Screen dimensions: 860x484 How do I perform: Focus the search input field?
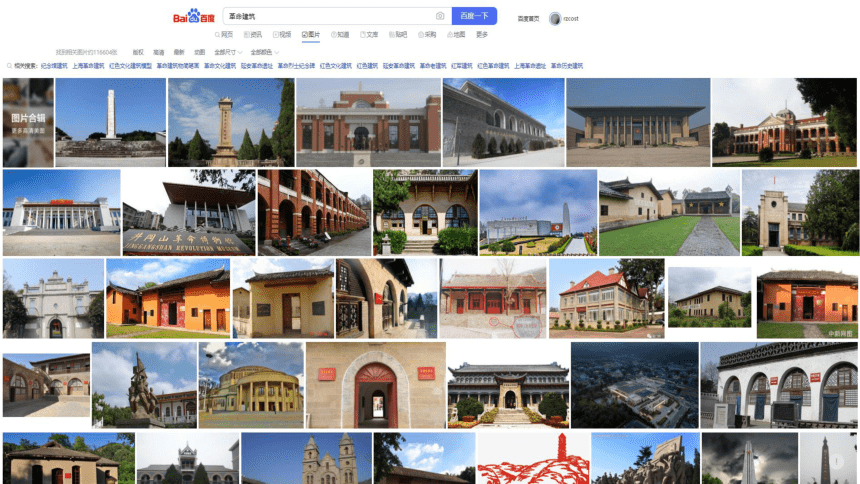coord(329,16)
